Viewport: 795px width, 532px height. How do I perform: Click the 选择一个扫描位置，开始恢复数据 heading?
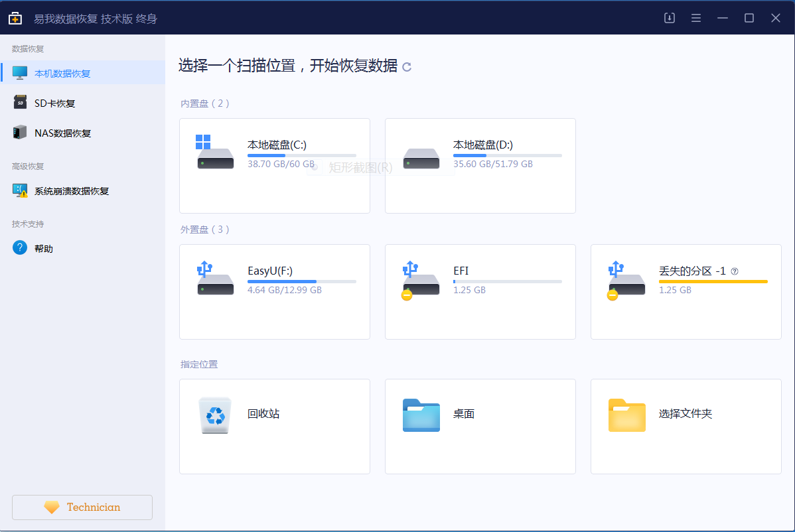coord(288,66)
